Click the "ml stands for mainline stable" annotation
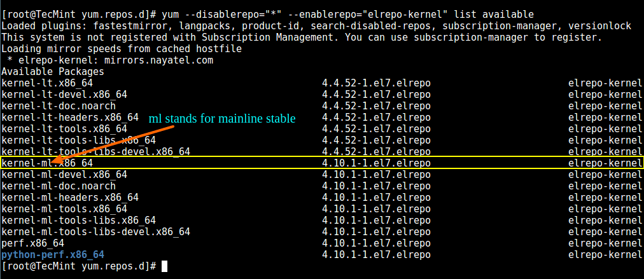644x279 pixels. [222, 119]
